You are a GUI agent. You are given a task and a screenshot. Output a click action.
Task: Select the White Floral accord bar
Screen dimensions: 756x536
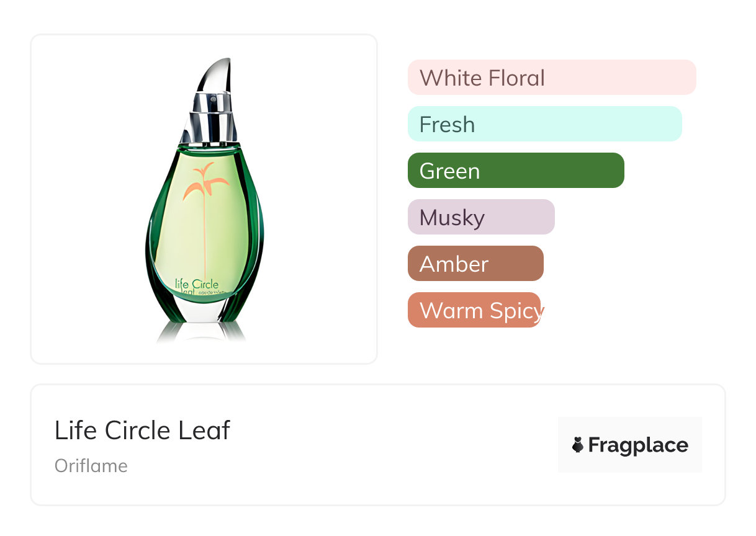551,78
